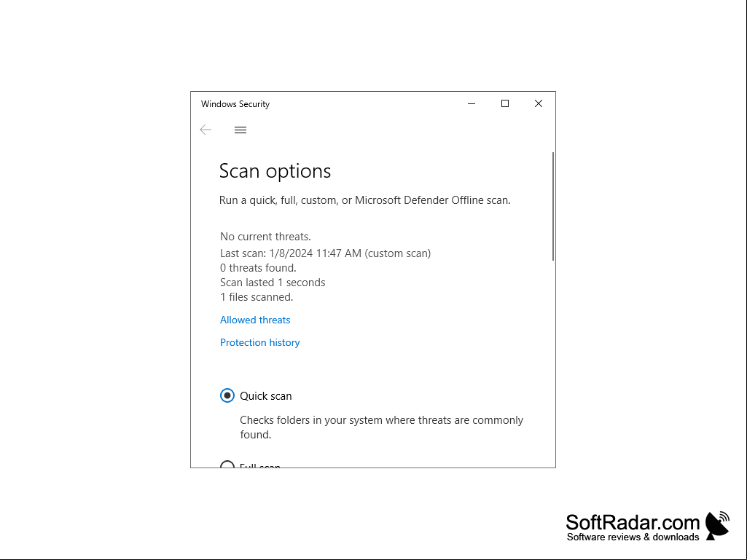Open the Protection history link
The image size is (747, 560).
click(259, 342)
